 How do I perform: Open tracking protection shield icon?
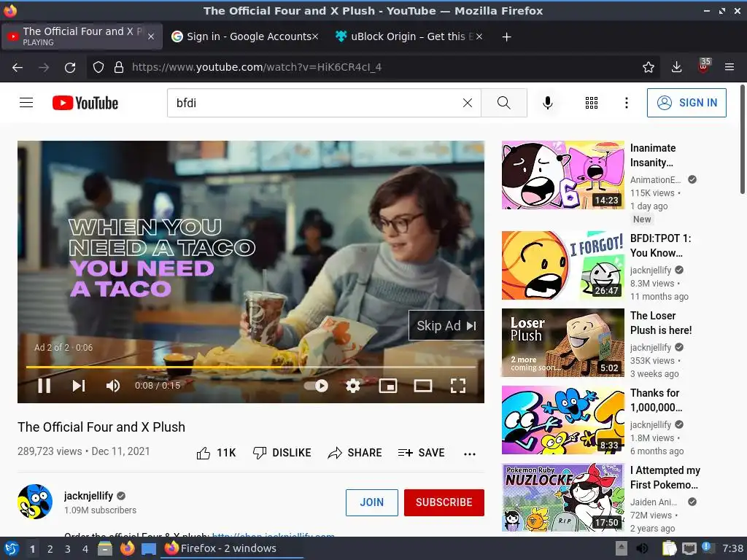tap(98, 67)
